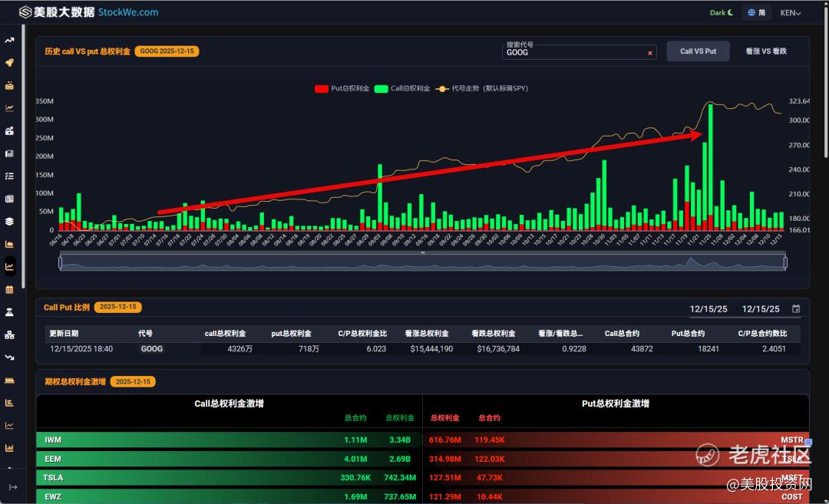Image resolution: width=829 pixels, height=504 pixels.
Task: Open the mountain-peak sidebar icon
Action: [9, 312]
